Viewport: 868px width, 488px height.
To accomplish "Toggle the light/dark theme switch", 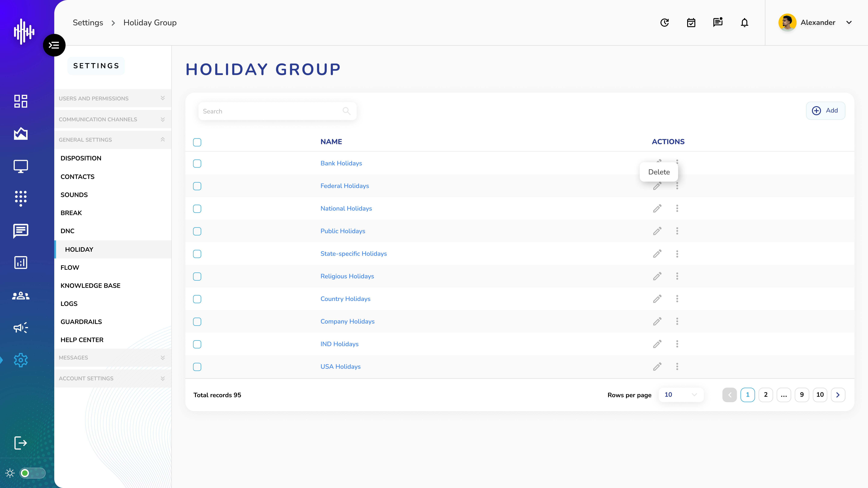I will tap(32, 473).
